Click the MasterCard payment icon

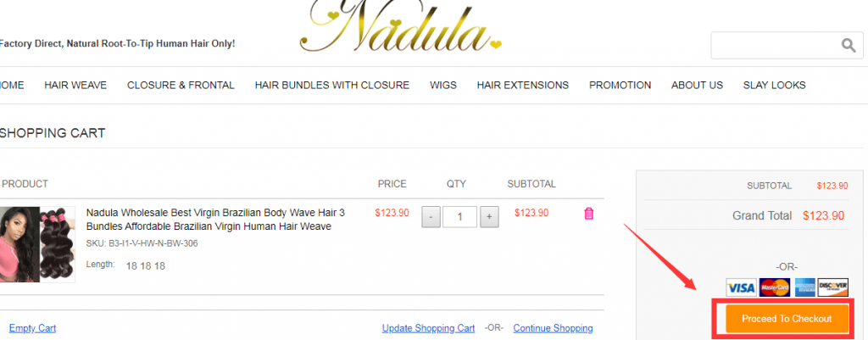tap(775, 287)
